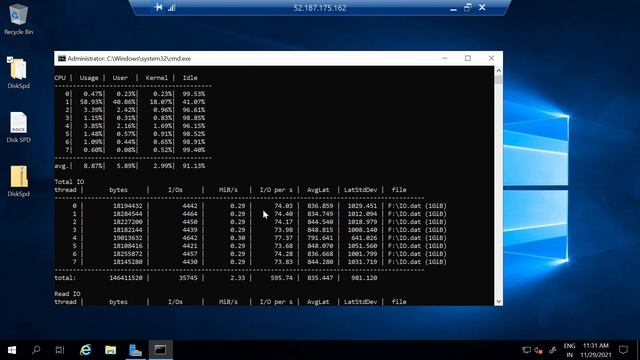Image resolution: width=640 pixels, height=360 pixels.
Task: Open the Windows Start menu
Action: pos(12,350)
